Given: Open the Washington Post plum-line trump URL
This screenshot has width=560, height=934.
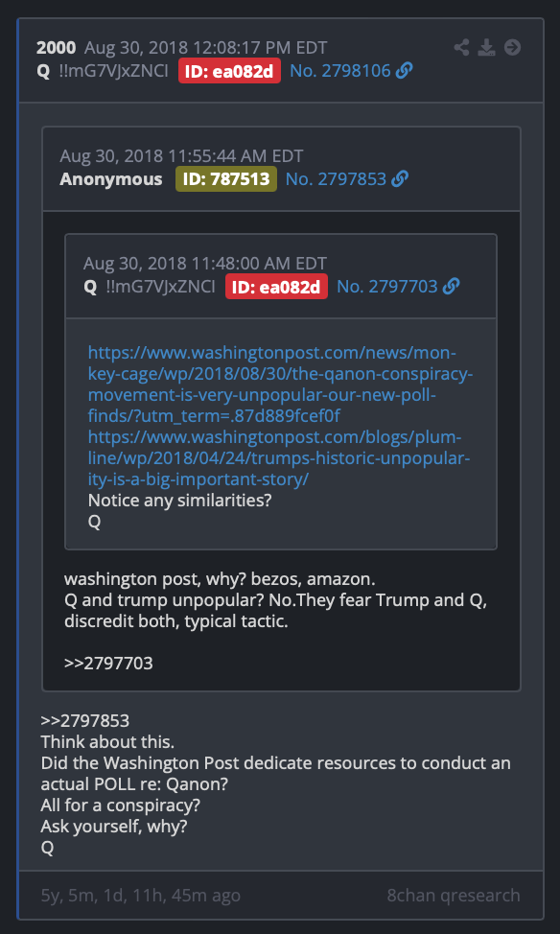Looking at the screenshot, I should (x=279, y=458).
